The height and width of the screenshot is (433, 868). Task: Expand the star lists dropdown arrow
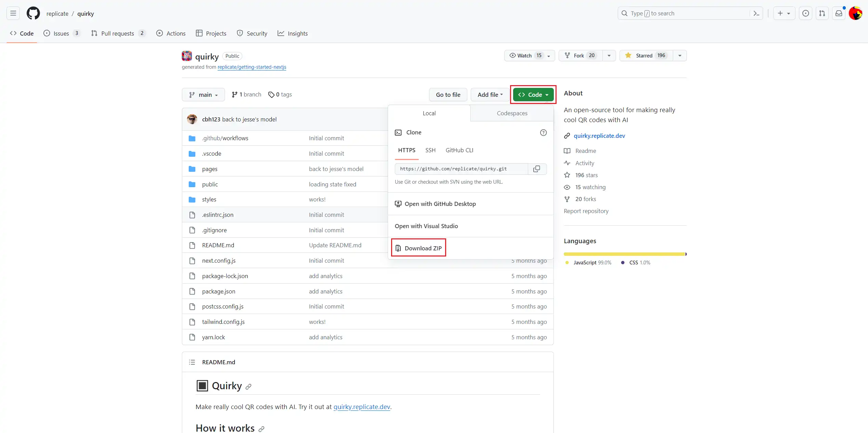(x=680, y=55)
